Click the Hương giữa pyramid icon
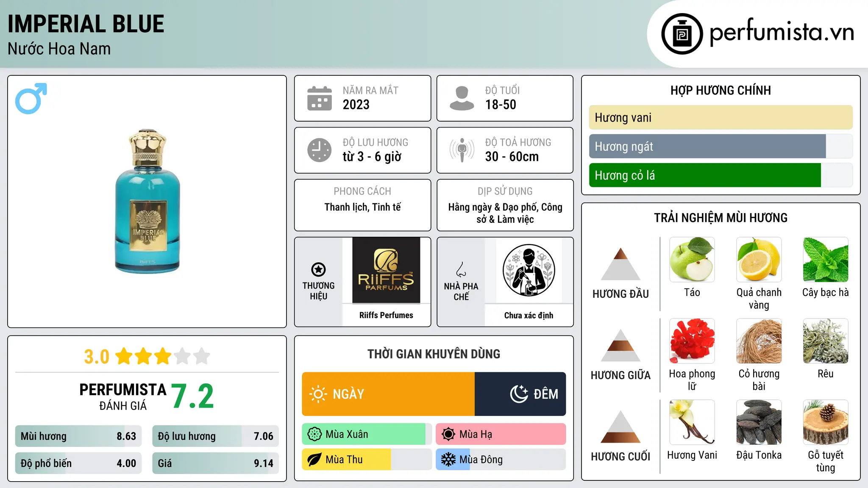Image resolution: width=868 pixels, height=488 pixels. tap(620, 345)
